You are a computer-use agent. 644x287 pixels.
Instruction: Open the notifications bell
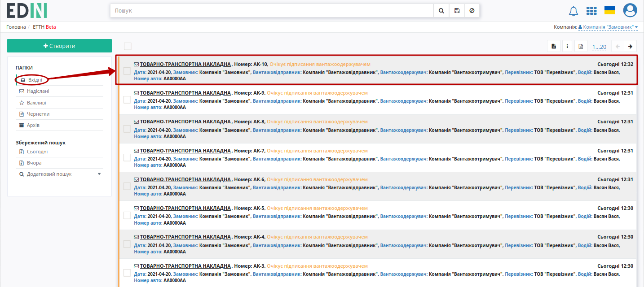[x=573, y=11]
